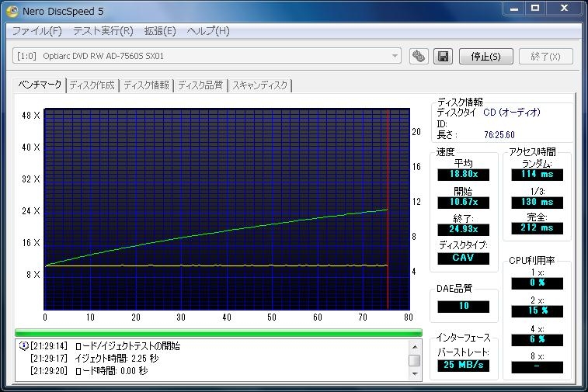This screenshot has height=392, width=588.
Task: Click the info icon in the log list
Action: 23,346
